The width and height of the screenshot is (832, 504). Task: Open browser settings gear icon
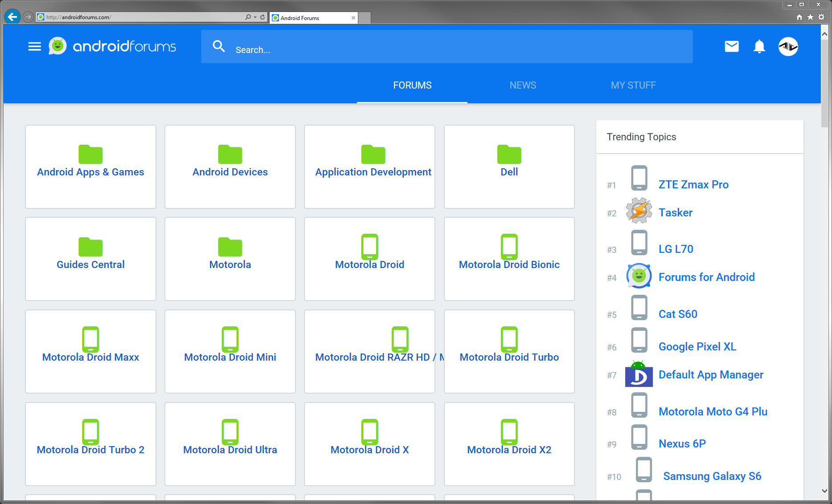point(821,17)
